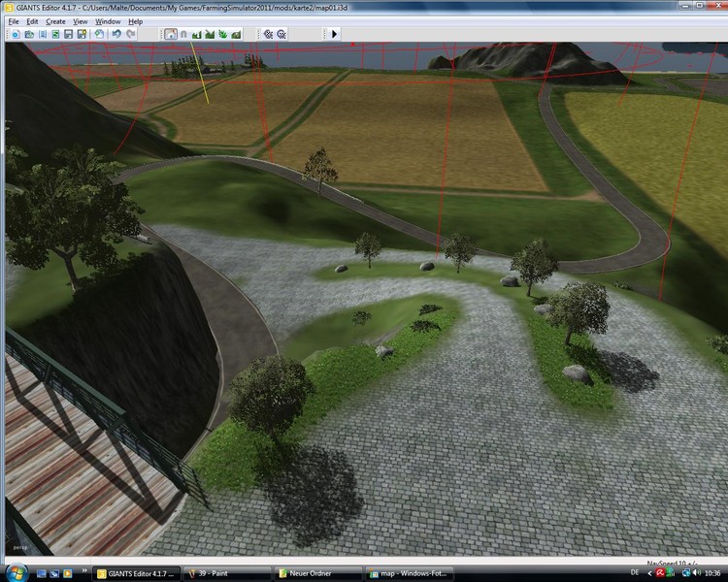The height and width of the screenshot is (582, 728).
Task: Click the first gear-shaped toolbar icon
Action: [x=268, y=34]
